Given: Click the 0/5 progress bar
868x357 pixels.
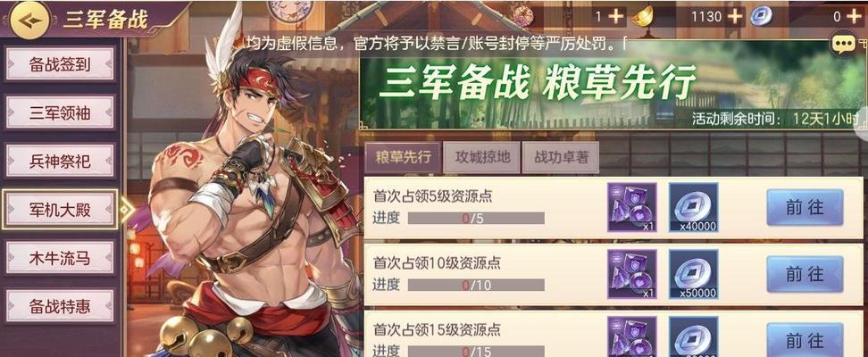Looking at the screenshot, I should coord(476,218).
